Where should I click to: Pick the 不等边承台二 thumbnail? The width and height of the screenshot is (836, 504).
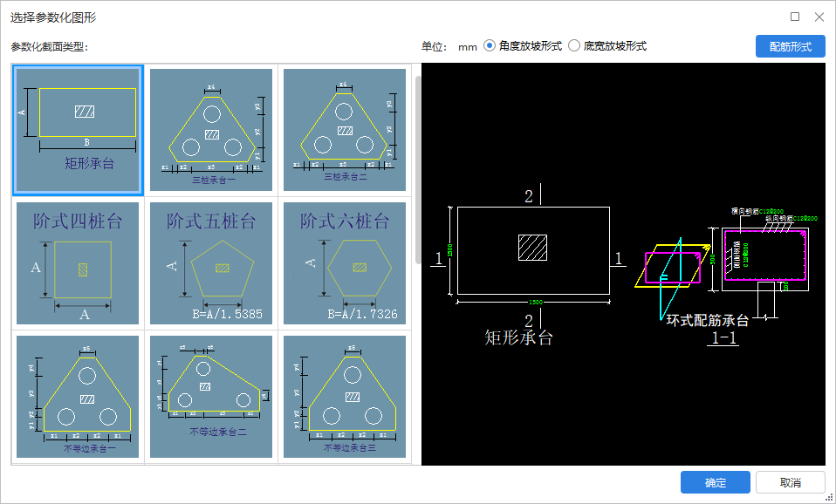pyautogui.click(x=211, y=397)
